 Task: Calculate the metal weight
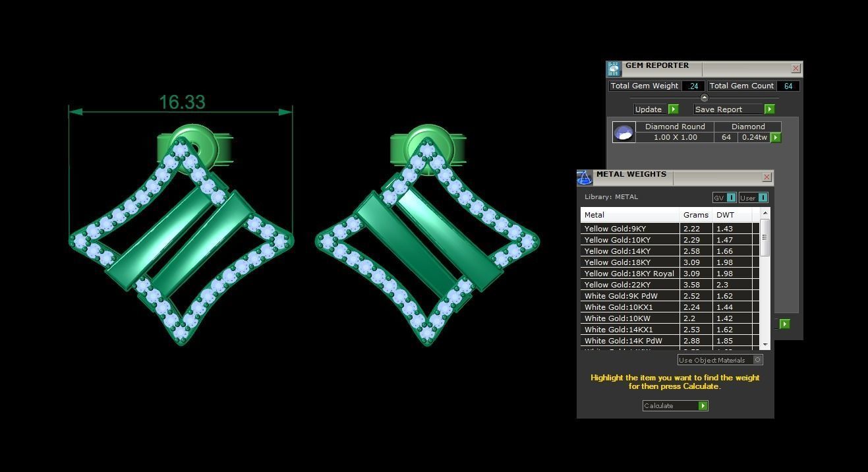point(675,406)
